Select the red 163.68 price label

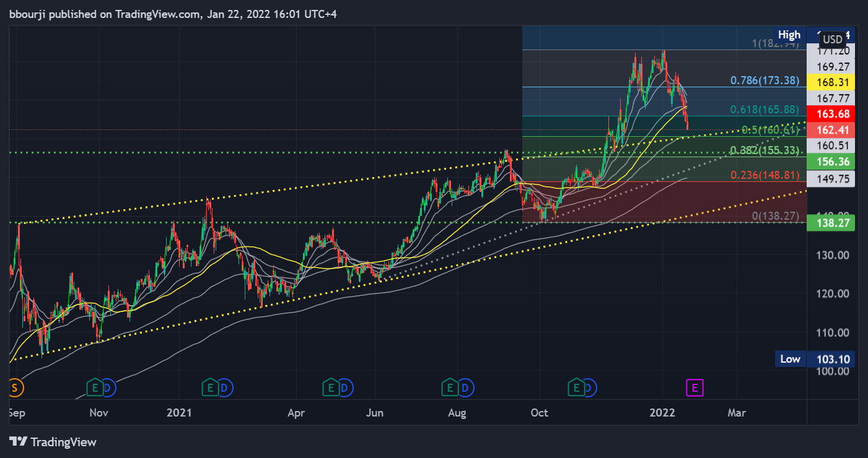831,113
